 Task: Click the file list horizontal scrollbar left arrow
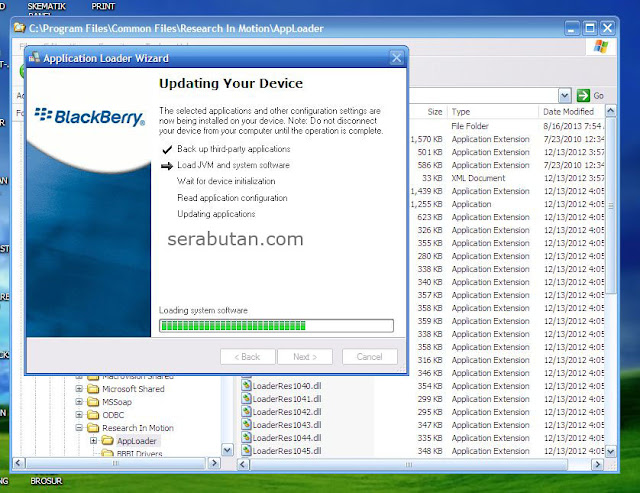[x=244, y=464]
